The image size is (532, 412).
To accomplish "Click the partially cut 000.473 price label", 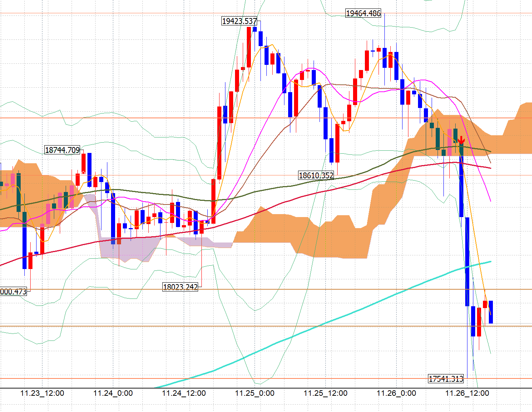I will click(14, 291).
